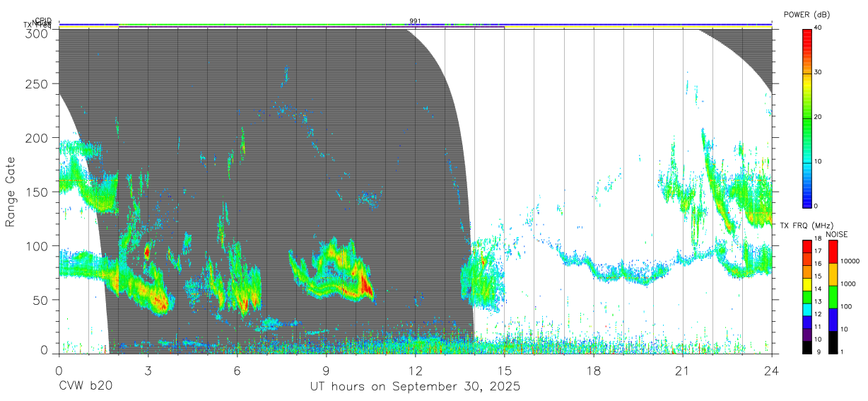Click the 24 tick on UT hours axis

click(772, 371)
